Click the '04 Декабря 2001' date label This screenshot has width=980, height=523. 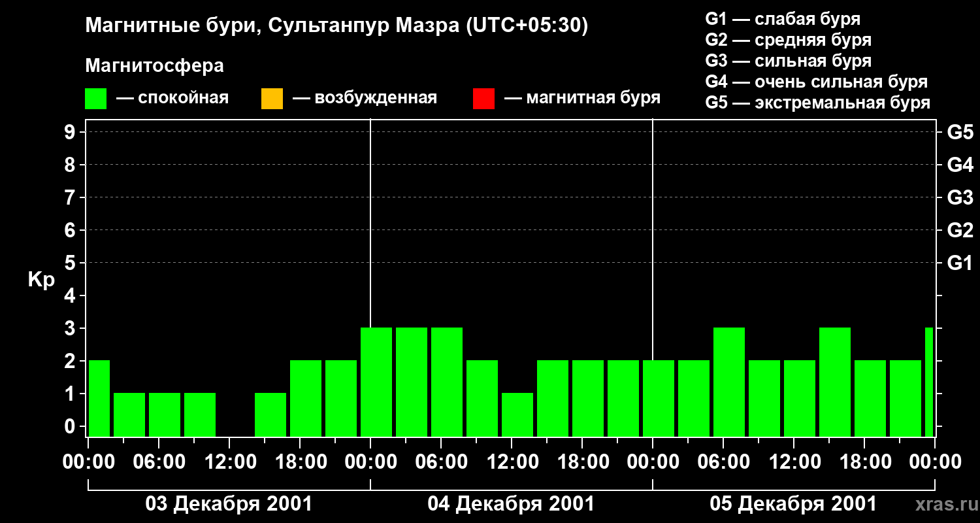[511, 504]
